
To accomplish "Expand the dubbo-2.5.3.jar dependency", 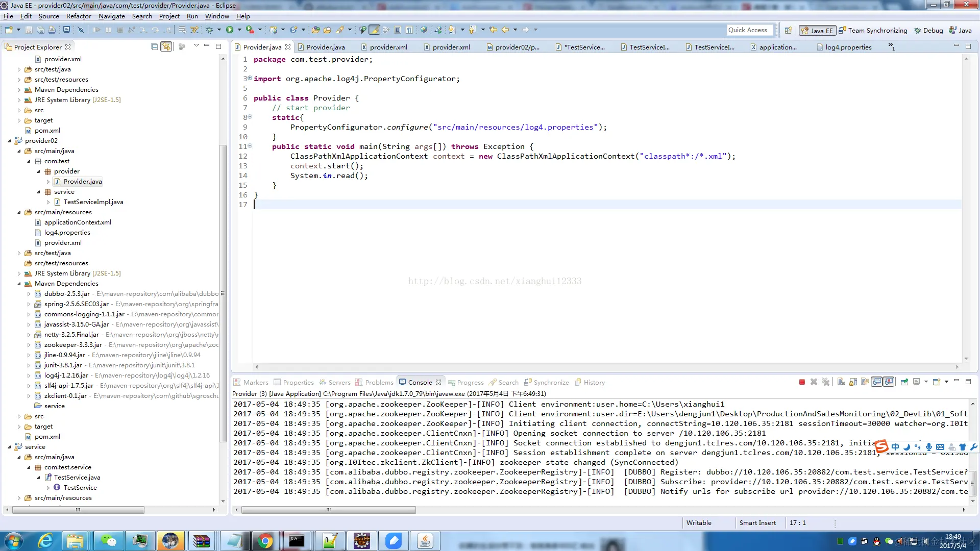I will pos(29,294).
